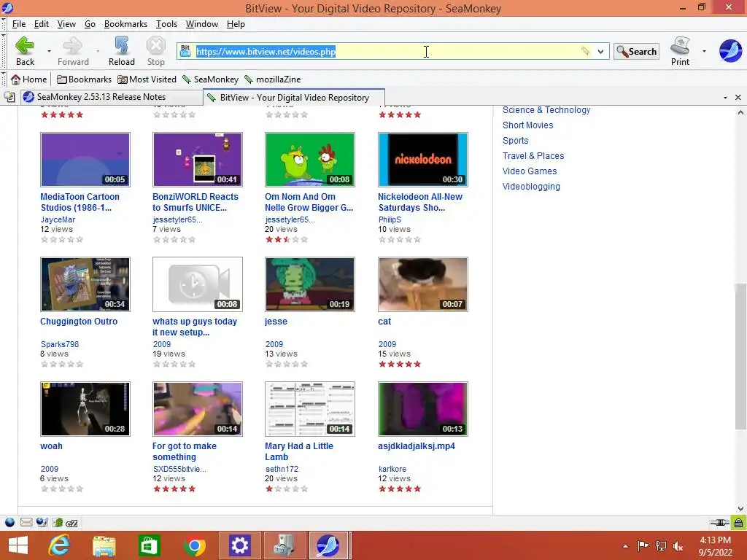Open Mail & Newsgroups from the status bar

coord(26,523)
